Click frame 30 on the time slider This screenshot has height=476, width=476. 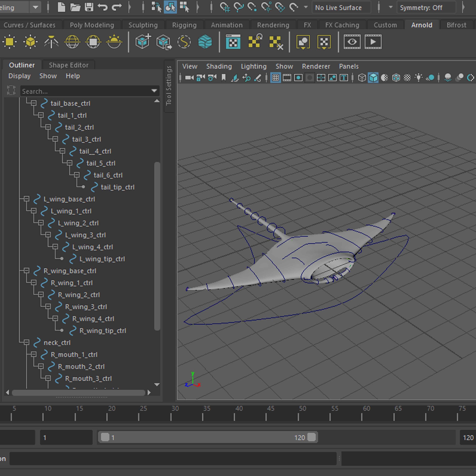tap(171, 414)
